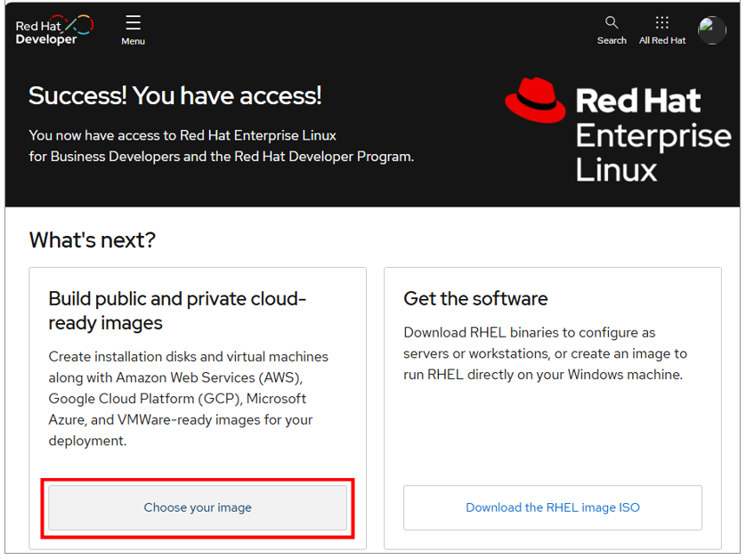The image size is (746, 560).
Task: Click the "Success! You have access!" heading
Action: coord(175,95)
